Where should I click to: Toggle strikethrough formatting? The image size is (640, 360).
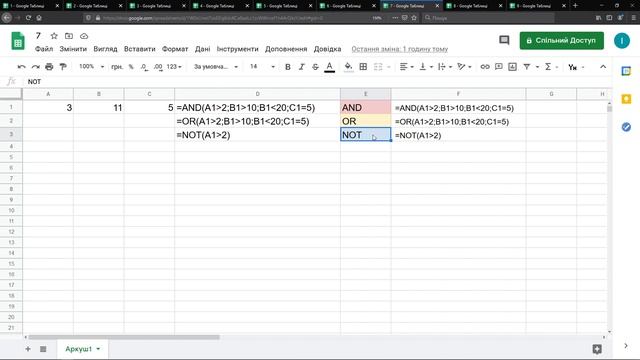tap(315, 67)
